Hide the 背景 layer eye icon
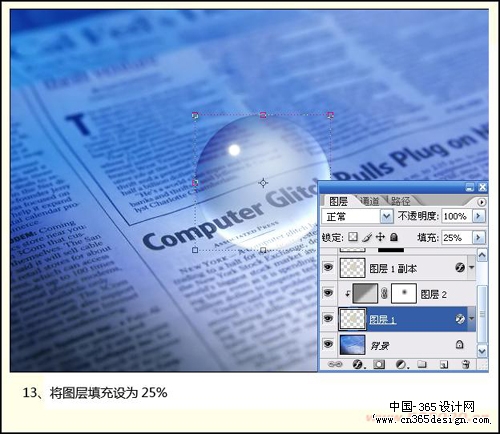 328,343
